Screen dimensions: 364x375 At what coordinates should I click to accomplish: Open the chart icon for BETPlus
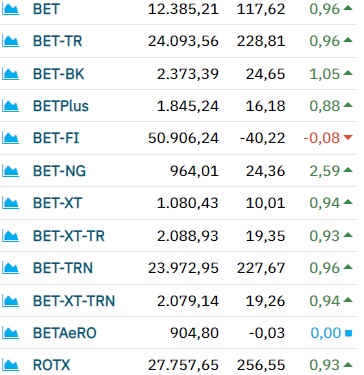pos(10,106)
